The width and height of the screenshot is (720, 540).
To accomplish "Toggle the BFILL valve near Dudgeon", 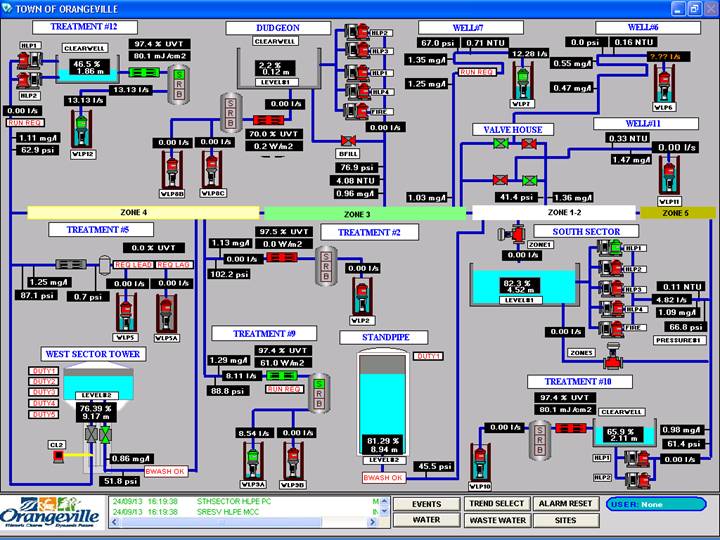I will point(348,141).
